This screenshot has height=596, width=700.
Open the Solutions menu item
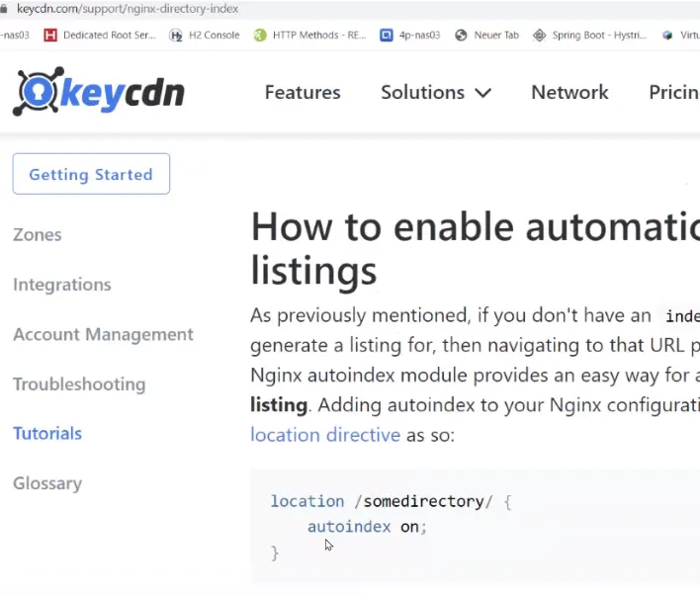pos(423,92)
